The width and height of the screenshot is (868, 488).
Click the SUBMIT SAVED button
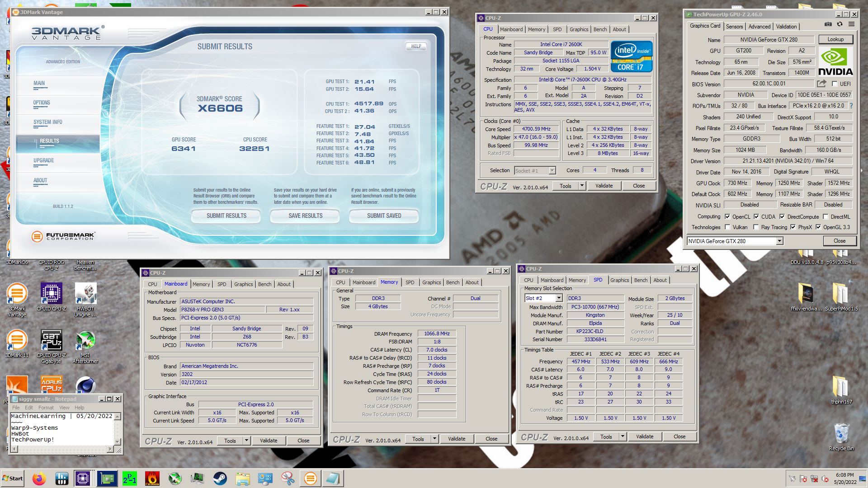point(384,216)
